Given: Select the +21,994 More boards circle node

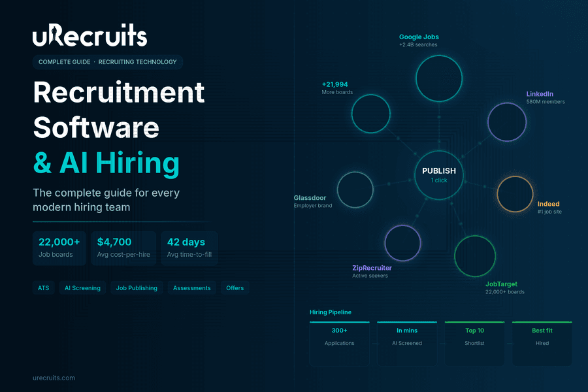Looking at the screenshot, I should [x=370, y=114].
